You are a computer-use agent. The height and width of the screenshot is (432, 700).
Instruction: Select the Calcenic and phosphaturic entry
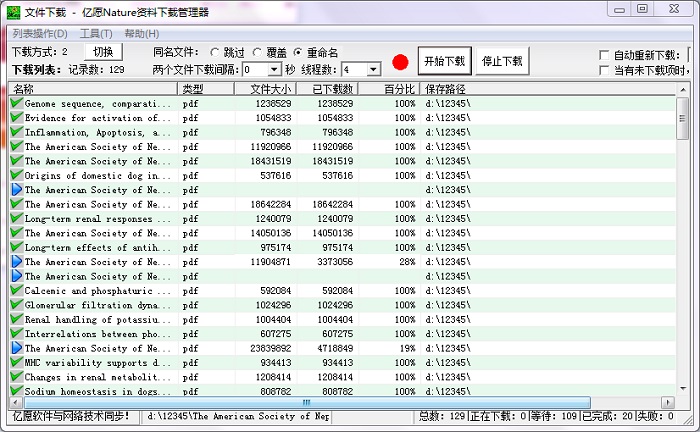tap(97, 291)
